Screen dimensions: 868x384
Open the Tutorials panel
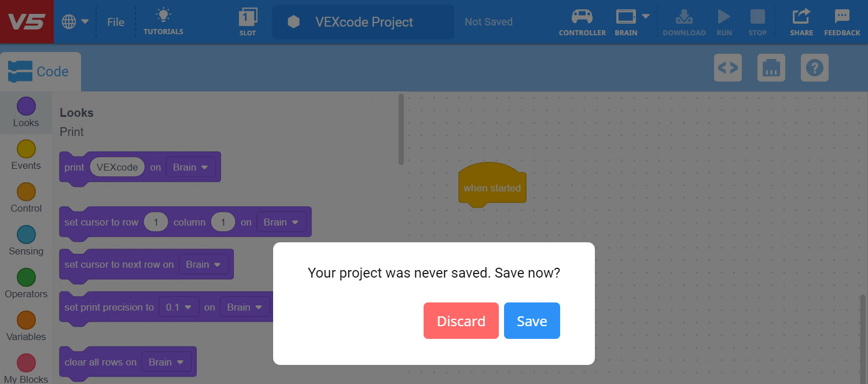(163, 21)
